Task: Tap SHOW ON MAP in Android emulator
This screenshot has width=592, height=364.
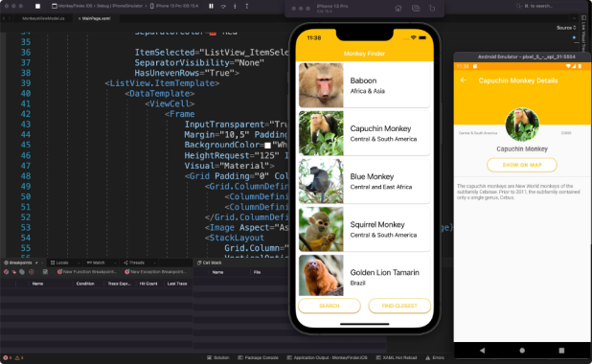Action: [522, 165]
